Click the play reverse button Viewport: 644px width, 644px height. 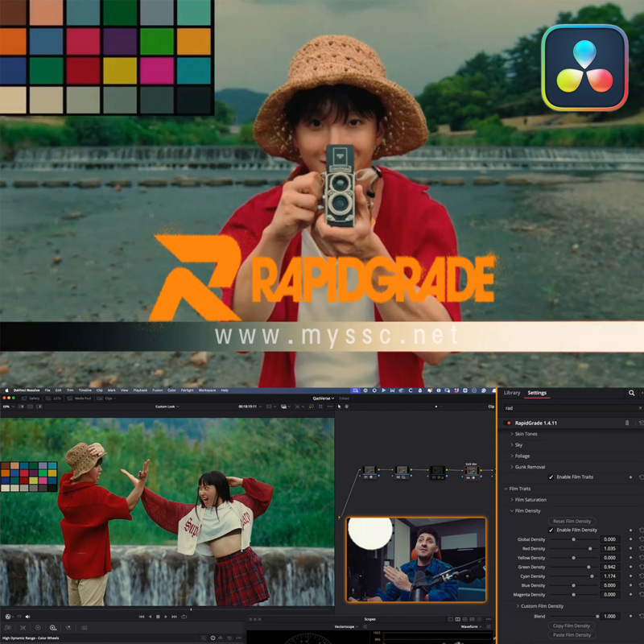click(150, 617)
